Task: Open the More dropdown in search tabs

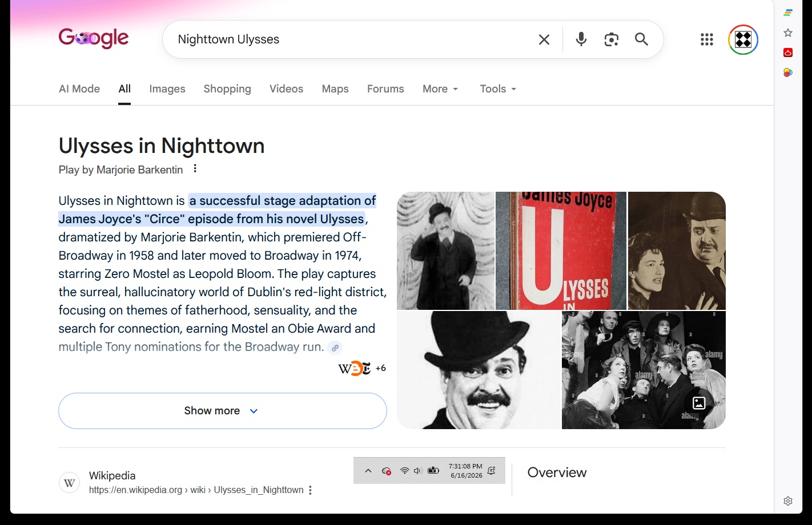Action: coord(440,89)
